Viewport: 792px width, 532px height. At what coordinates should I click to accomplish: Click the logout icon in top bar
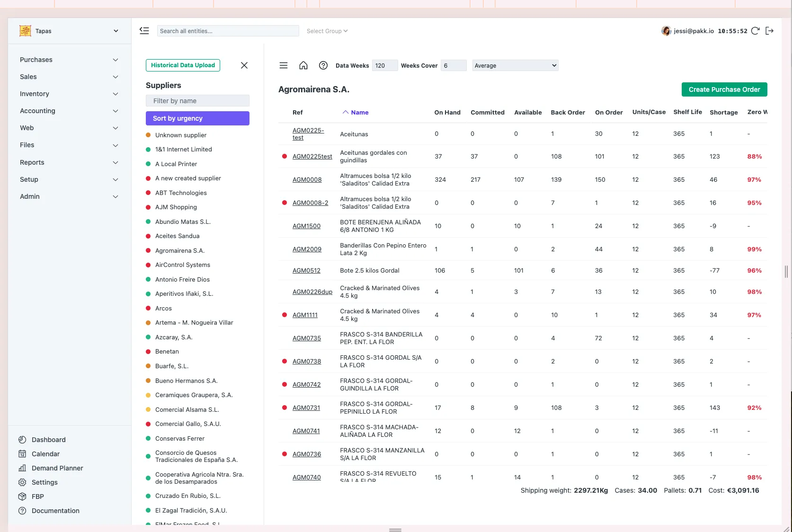(770, 31)
